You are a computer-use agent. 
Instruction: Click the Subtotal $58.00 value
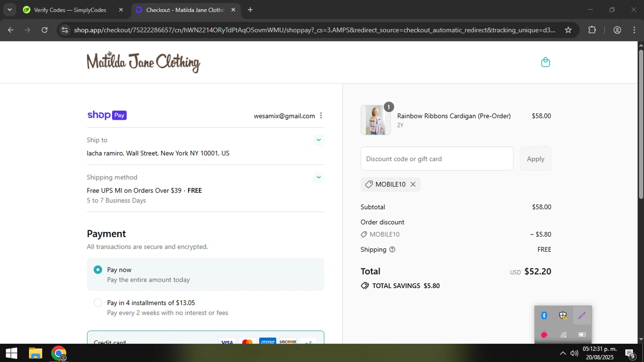point(541,207)
